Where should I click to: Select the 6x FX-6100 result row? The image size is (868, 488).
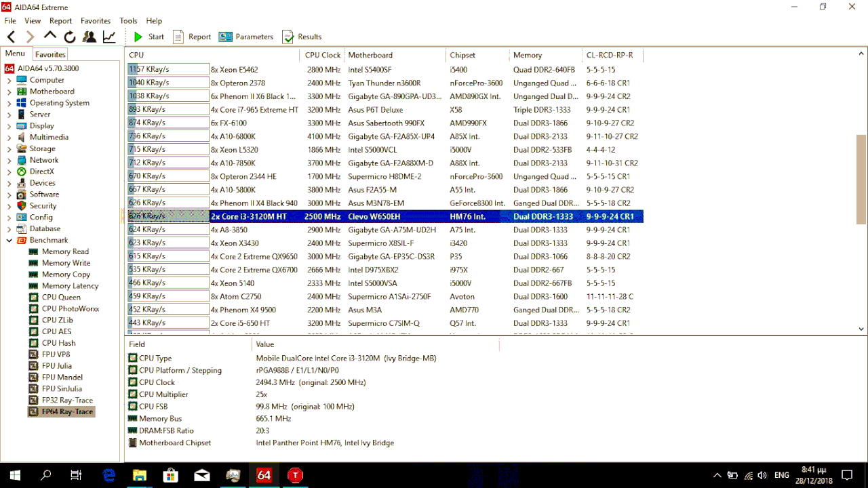[x=385, y=123]
